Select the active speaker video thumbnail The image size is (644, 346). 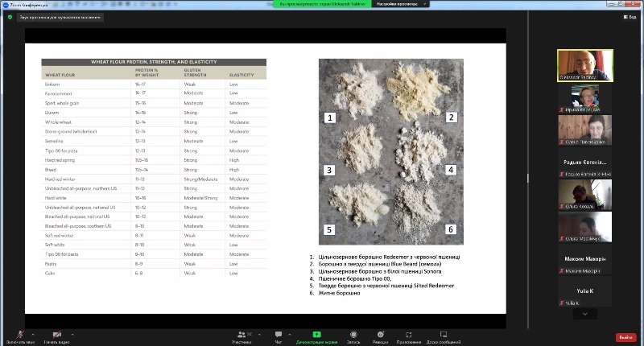[585, 64]
